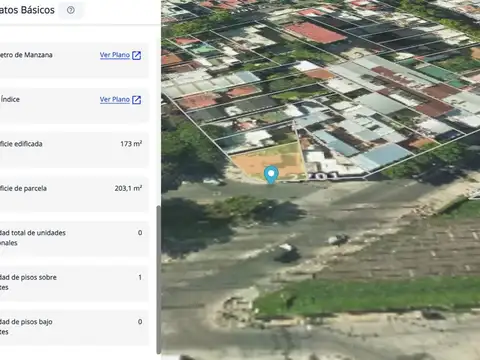This screenshot has height=360, width=480.
Task: Click external-link icon in Manzana row
Action: pos(137,55)
